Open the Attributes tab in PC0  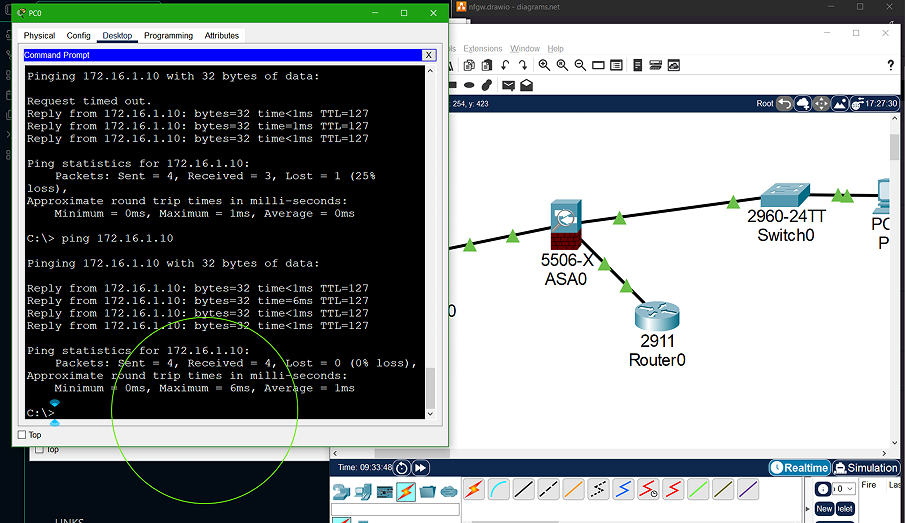pyautogui.click(x=222, y=36)
